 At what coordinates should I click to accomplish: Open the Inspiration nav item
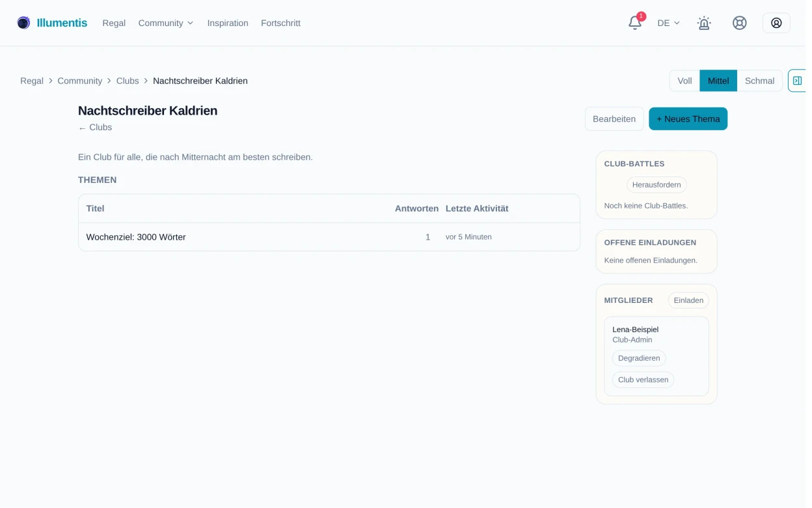[x=228, y=23]
